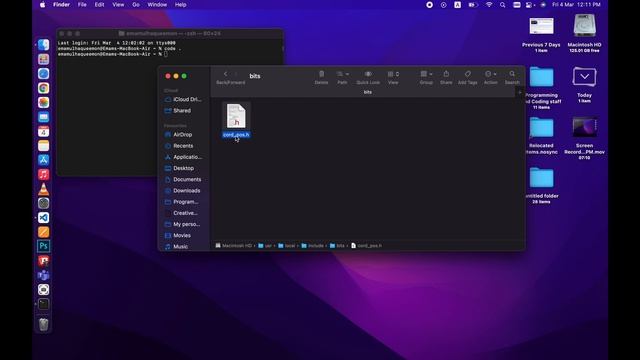Open Visual Studio Code from the Dock
The width and height of the screenshot is (640, 360).
click(x=44, y=218)
